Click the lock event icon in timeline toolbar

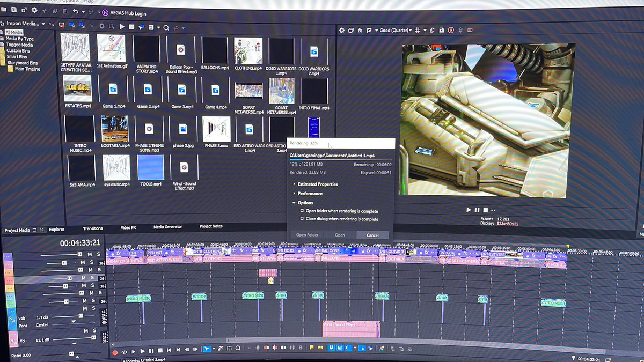tap(301, 348)
